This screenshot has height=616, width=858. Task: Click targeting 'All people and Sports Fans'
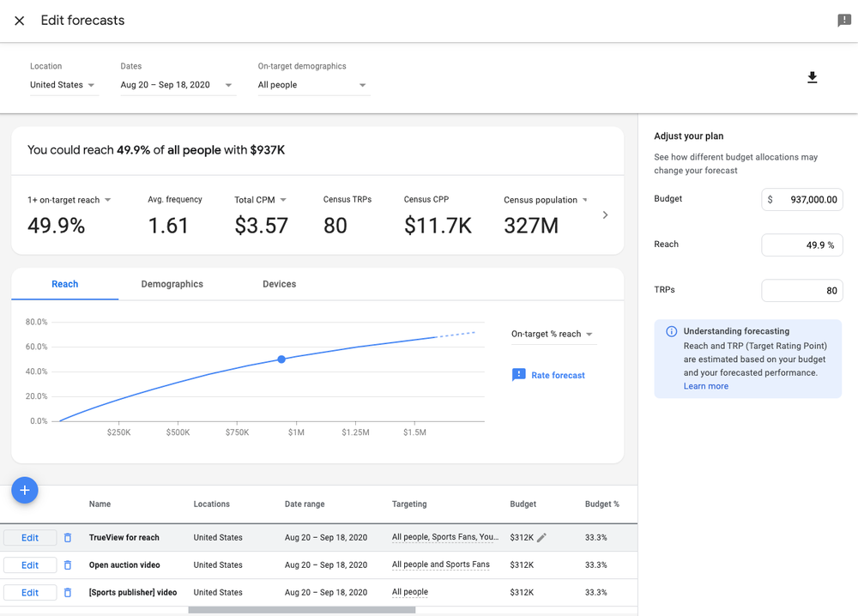(x=440, y=565)
